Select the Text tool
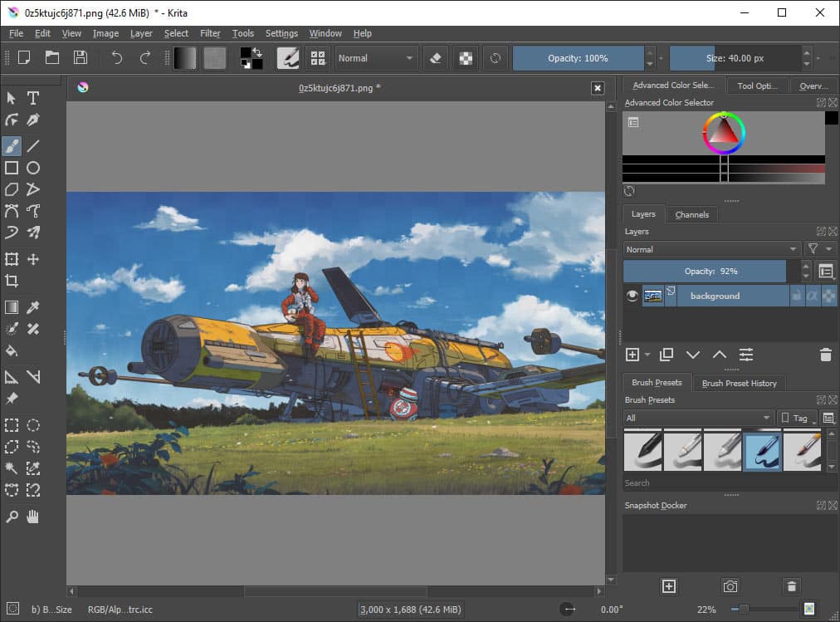This screenshot has height=622, width=840. 33,98
